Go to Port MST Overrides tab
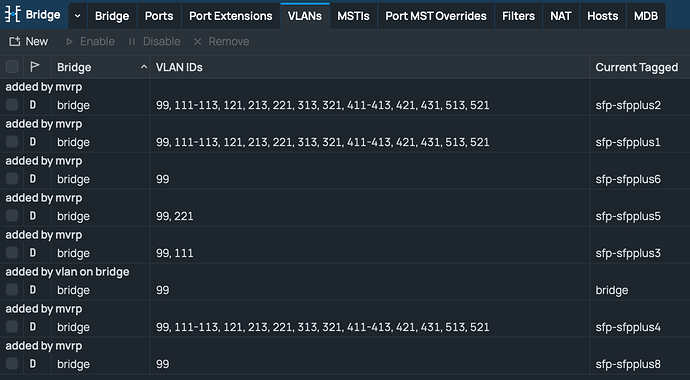Screen dimensions: 690x380 (436, 16)
